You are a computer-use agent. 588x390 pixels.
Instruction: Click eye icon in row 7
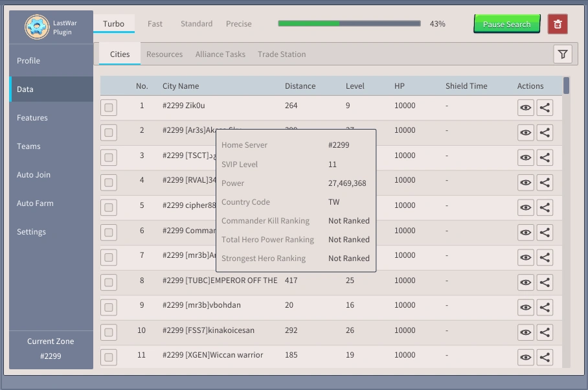click(526, 257)
